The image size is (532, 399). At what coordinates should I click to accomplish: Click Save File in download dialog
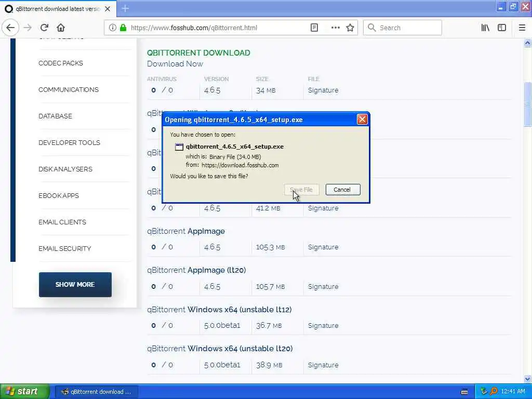(x=301, y=190)
